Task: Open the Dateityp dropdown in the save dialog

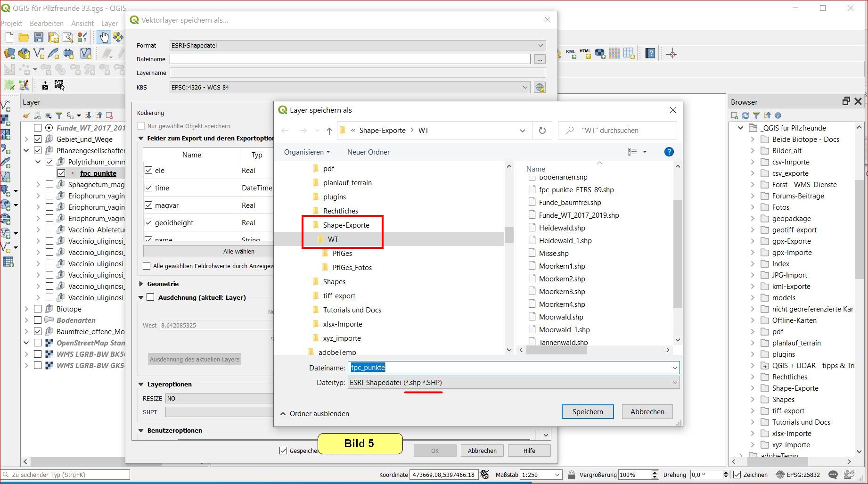Action: click(513, 383)
